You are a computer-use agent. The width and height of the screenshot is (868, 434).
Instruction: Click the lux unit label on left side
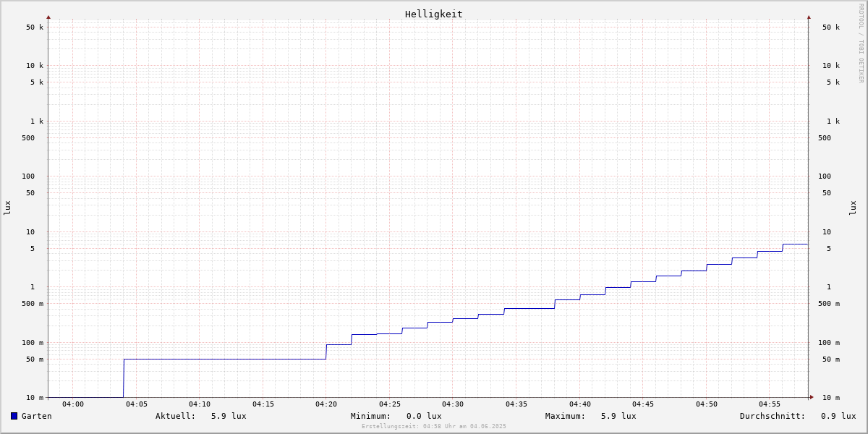[7, 208]
